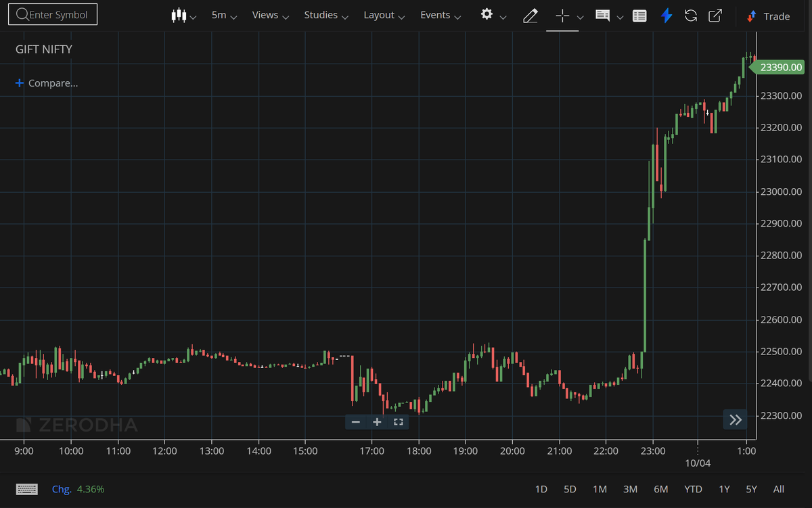Open the candlestick chart type selector
This screenshot has height=508, width=812.
click(179, 15)
